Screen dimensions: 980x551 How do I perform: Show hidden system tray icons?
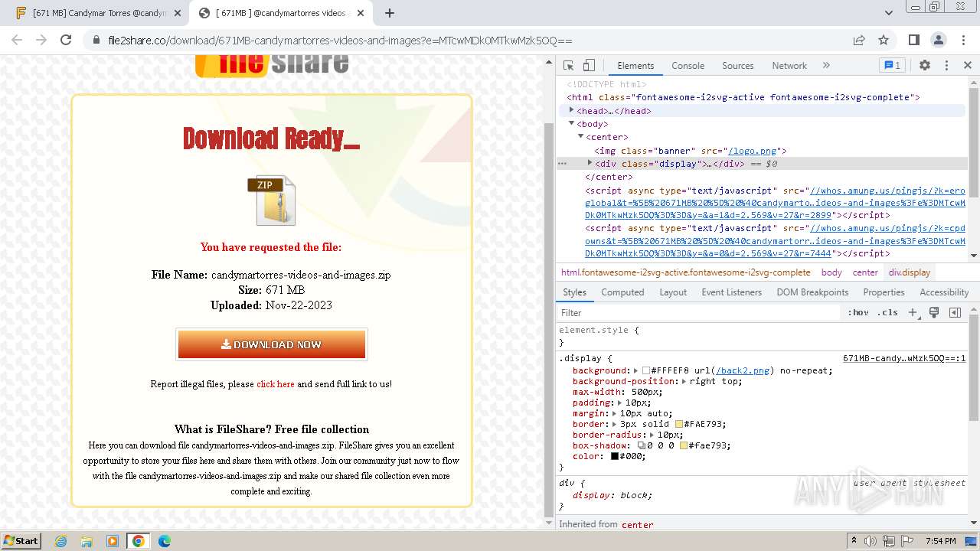coord(854,540)
